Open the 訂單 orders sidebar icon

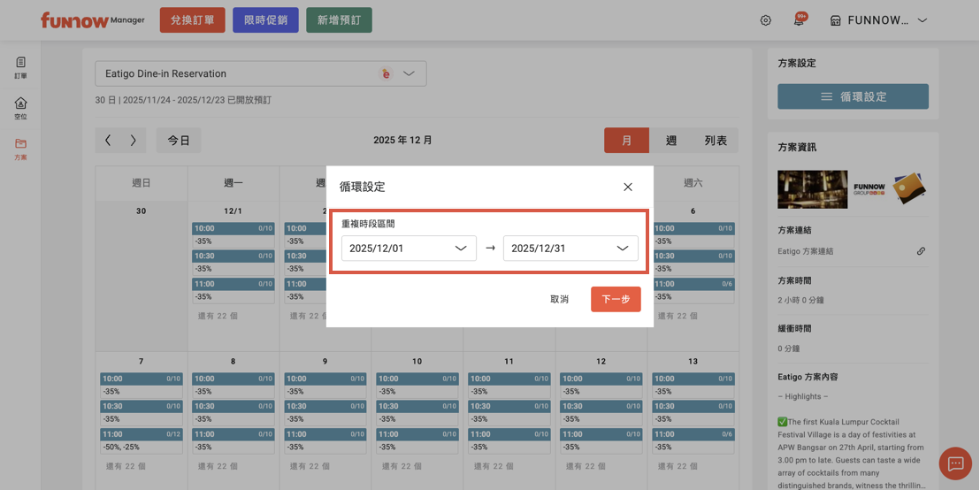point(20,67)
